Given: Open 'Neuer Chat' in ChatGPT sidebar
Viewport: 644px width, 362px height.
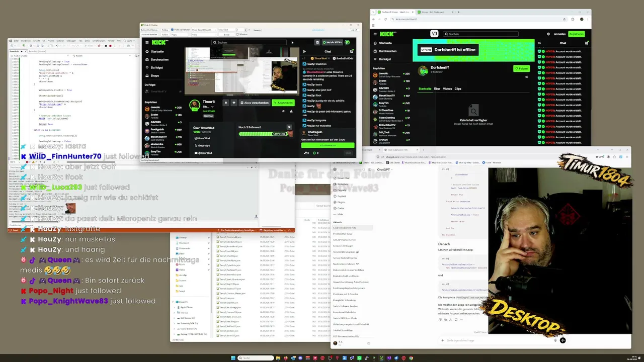Looking at the screenshot, I should click(x=343, y=178).
